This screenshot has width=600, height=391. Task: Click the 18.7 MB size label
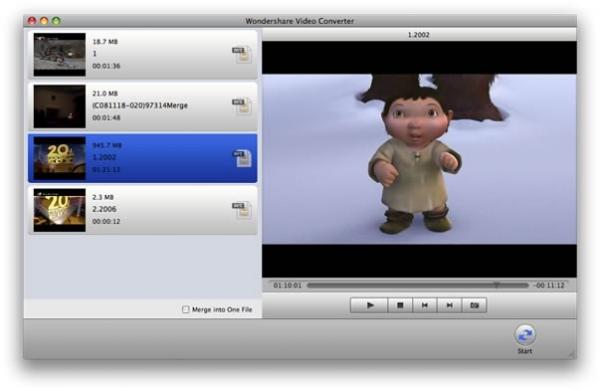pos(105,41)
